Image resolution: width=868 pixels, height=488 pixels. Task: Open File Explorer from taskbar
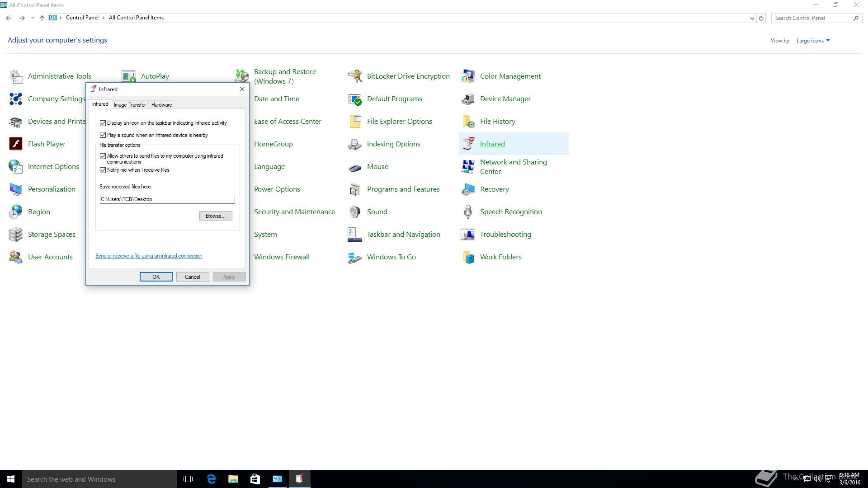coord(233,479)
